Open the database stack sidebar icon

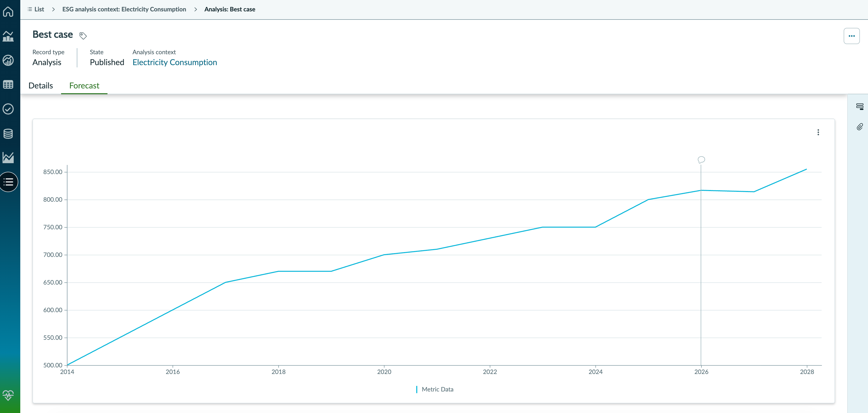point(8,133)
